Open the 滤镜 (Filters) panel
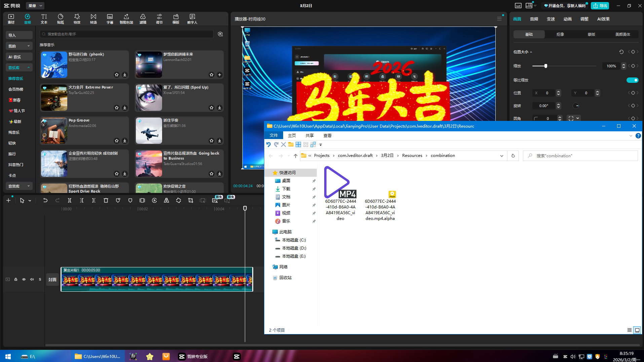The height and width of the screenshot is (362, 644). 143,19
